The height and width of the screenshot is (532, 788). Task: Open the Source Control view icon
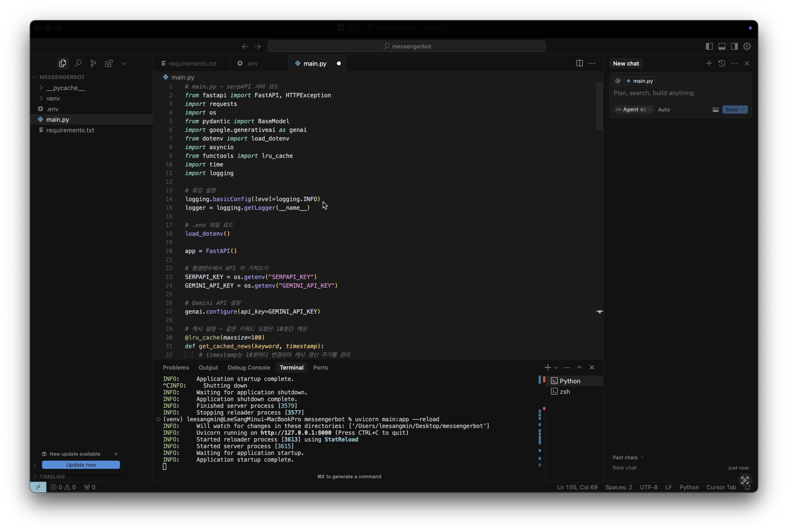tap(93, 63)
